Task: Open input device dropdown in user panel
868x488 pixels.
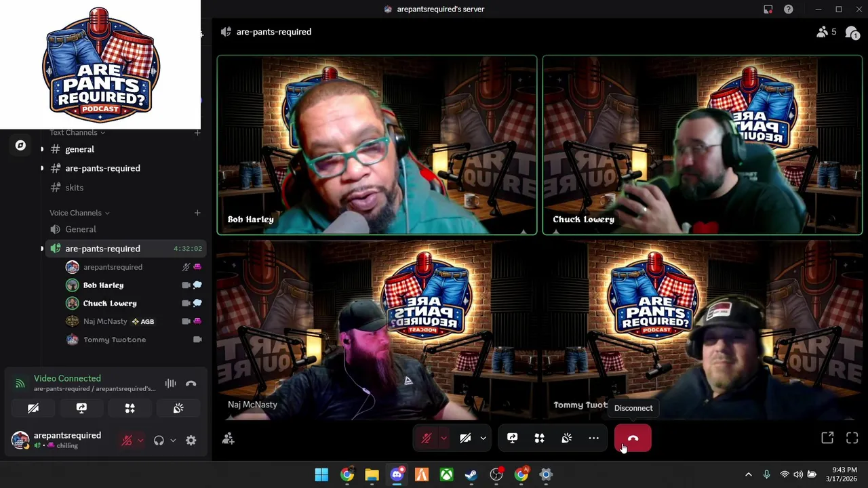Action: pyautogui.click(x=140, y=441)
